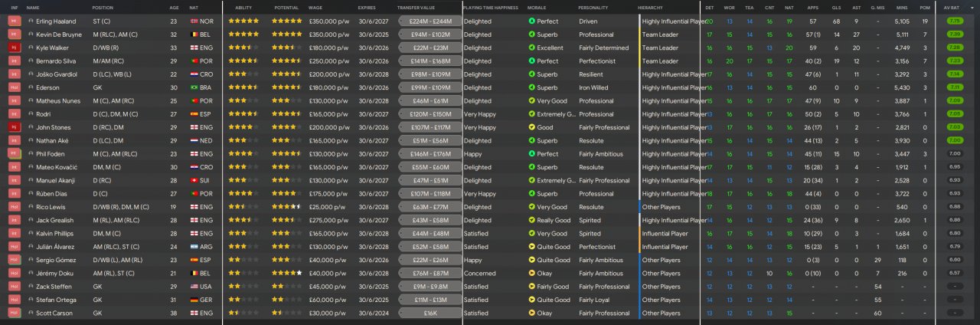
Task: Sort by the ABILITY column header
Action: click(x=243, y=7)
